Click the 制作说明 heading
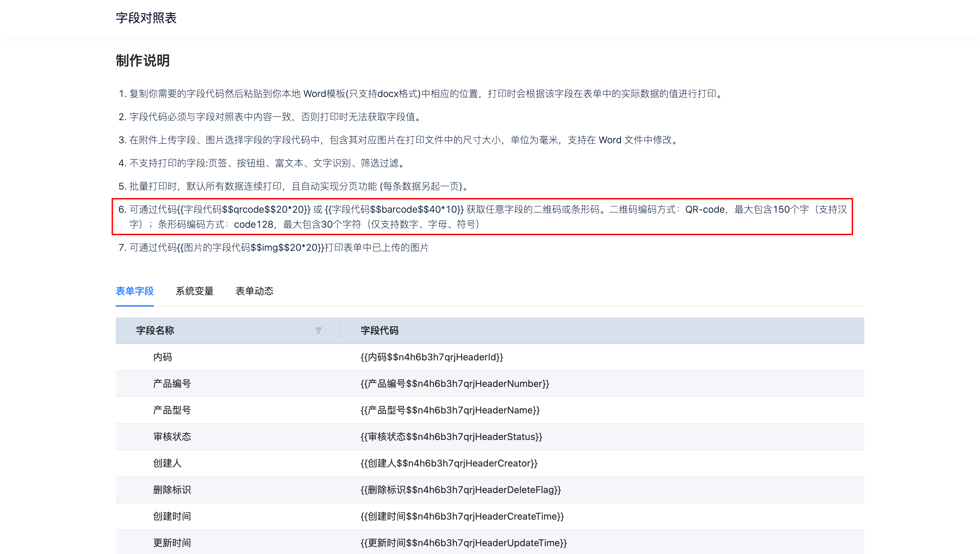This screenshot has width=980, height=554. click(143, 61)
